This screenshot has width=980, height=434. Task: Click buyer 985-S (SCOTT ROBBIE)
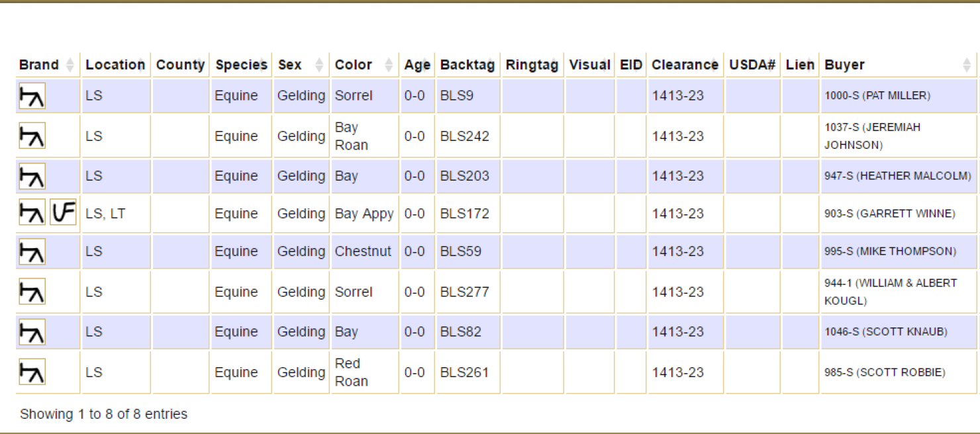pos(885,372)
